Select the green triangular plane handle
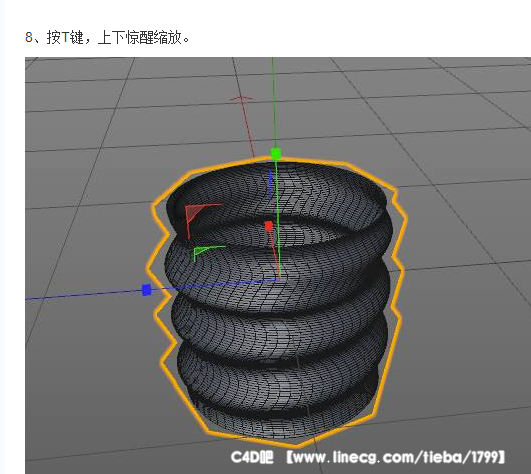Image resolution: width=531 pixels, height=474 pixels. pos(202,251)
